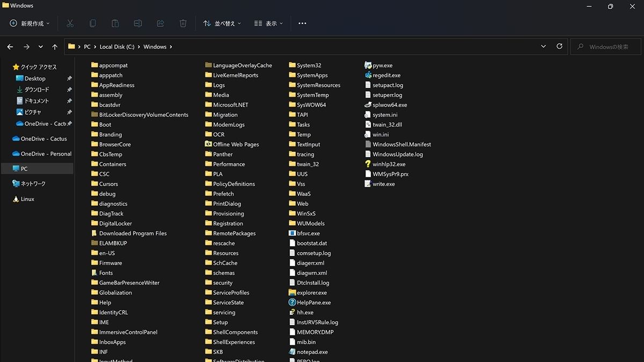Image resolution: width=644 pixels, height=362 pixels.
Task: Open recent locations dropdown arrow
Action: tap(41, 47)
